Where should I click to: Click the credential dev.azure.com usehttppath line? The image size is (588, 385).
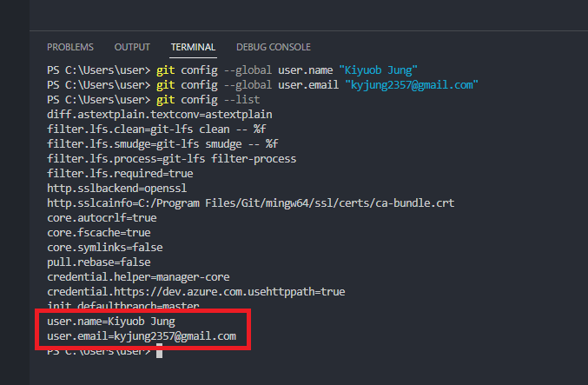click(195, 291)
